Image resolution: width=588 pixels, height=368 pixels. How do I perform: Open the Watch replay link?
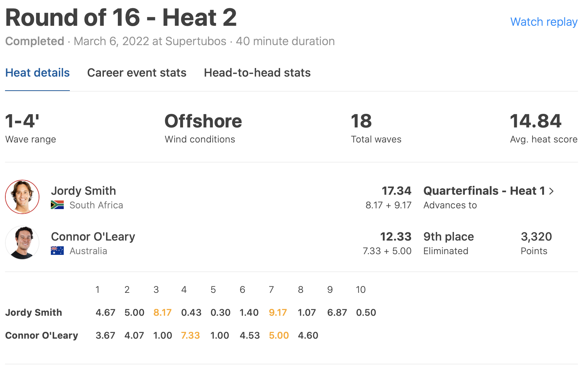(x=544, y=22)
